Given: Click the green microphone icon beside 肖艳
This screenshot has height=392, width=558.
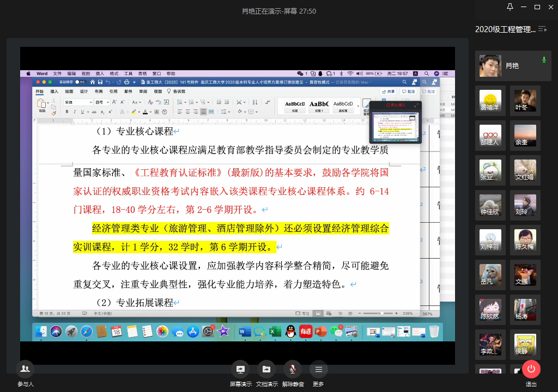Looking at the screenshot, I should 543,60.
